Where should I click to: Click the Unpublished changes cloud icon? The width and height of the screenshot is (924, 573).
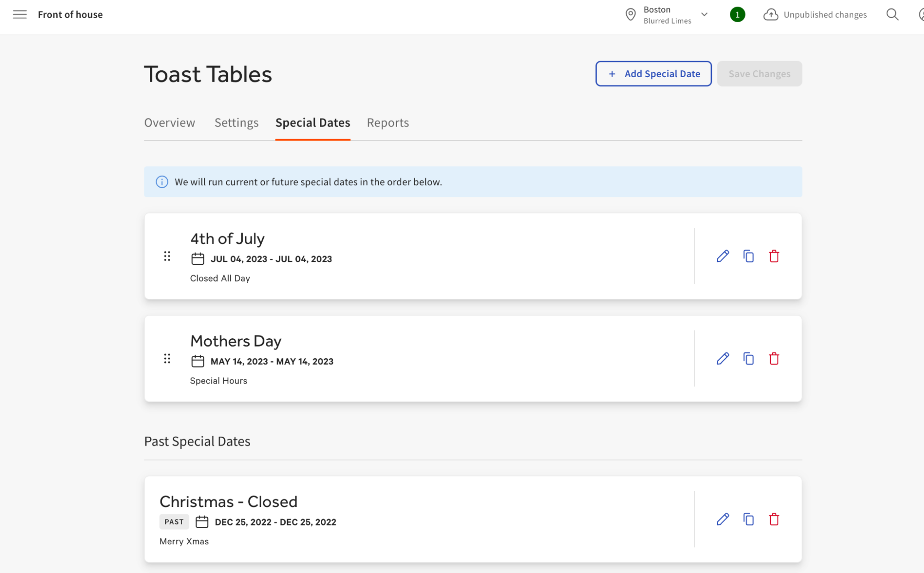click(x=771, y=14)
